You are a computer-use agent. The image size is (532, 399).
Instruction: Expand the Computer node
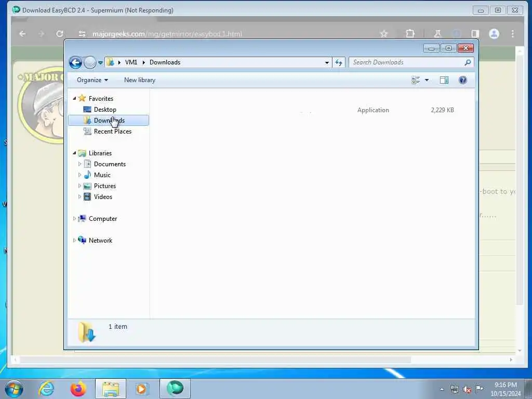point(74,219)
